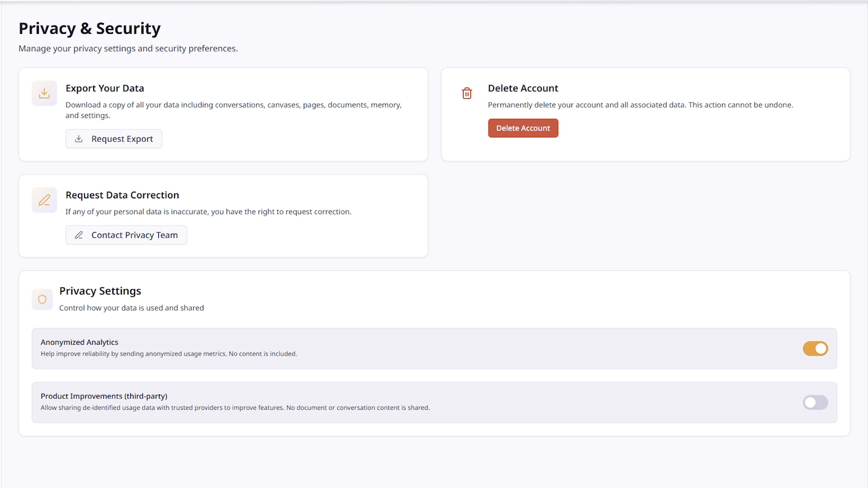Click the pen icon inside Contact Privacy Team button
The height and width of the screenshot is (488, 868).
pos(79,235)
